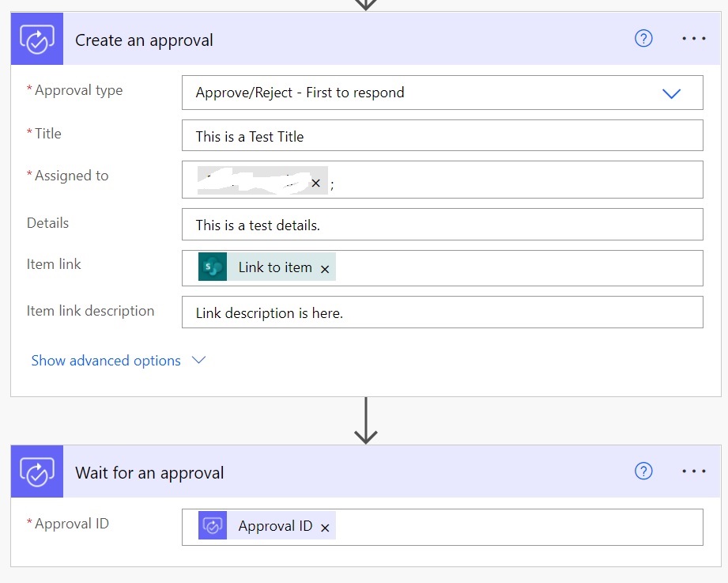Click the Create an approval action icon

point(37,40)
